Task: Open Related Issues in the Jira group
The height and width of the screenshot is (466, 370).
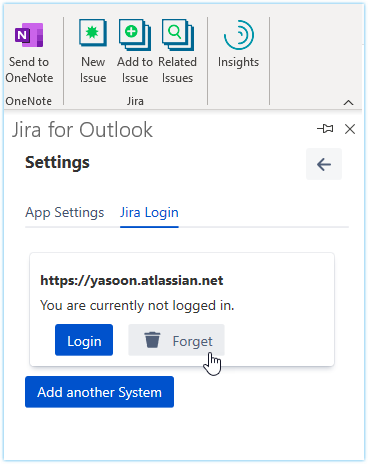Action: 177,52
